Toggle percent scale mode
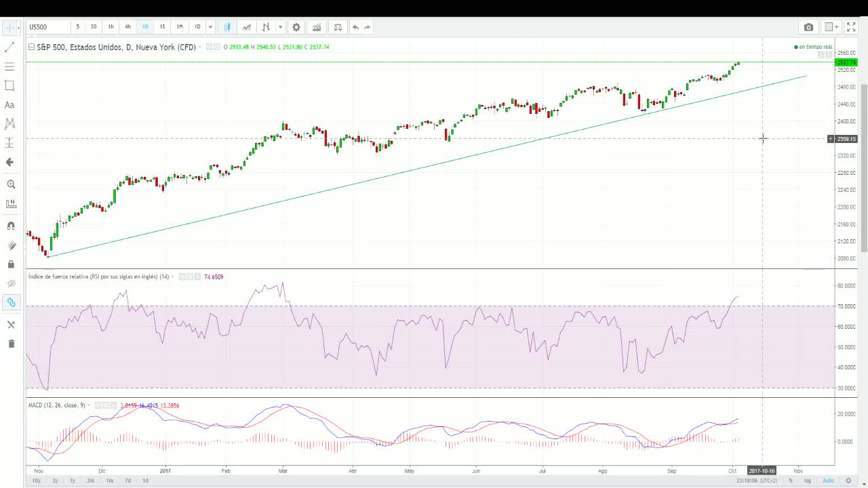The image size is (868, 488). point(790,481)
